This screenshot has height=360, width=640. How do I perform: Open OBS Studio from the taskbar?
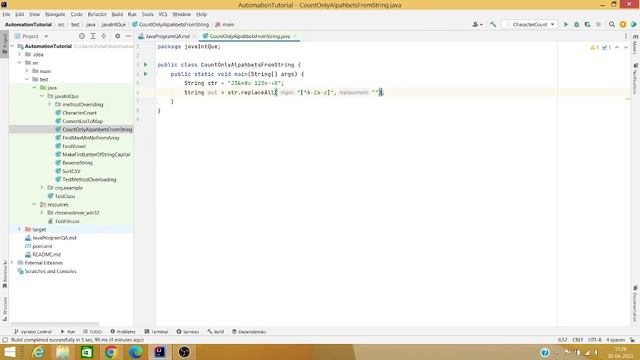[x=184, y=352]
